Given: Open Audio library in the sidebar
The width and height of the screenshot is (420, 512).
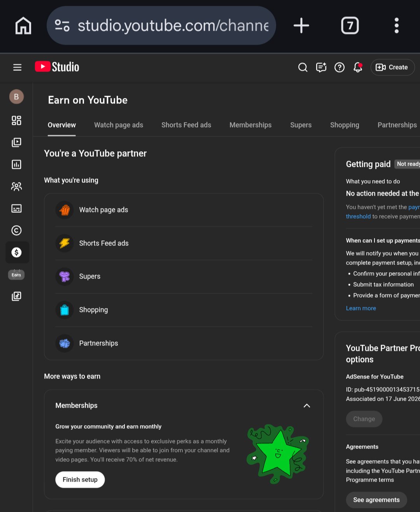Looking at the screenshot, I should tap(16, 296).
